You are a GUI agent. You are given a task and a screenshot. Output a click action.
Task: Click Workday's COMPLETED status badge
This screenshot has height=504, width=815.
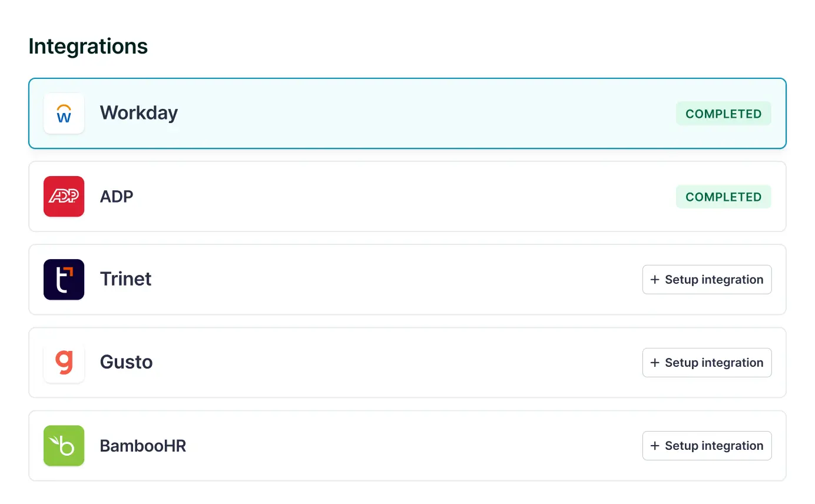click(723, 114)
